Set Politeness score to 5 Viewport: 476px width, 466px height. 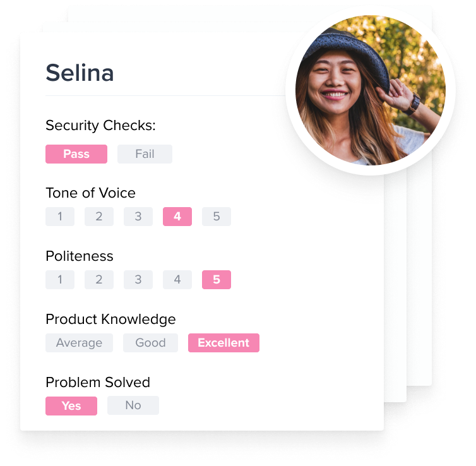[x=217, y=280]
